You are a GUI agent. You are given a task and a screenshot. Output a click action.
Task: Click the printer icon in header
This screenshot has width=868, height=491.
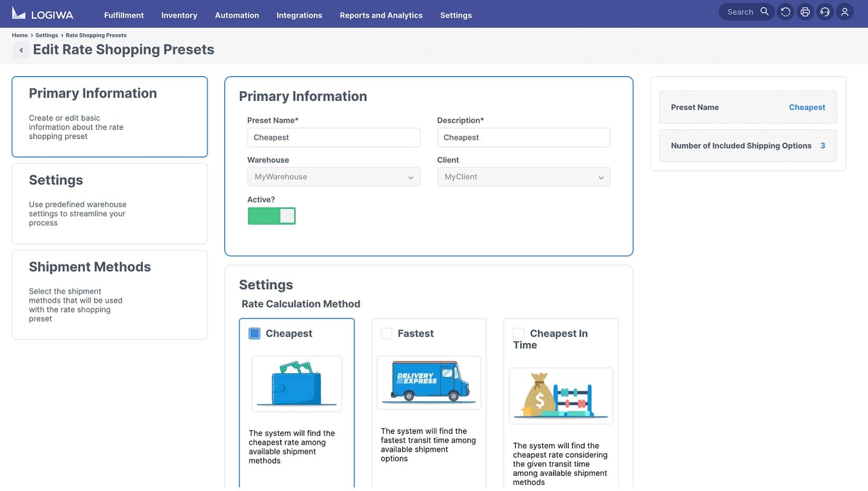[x=805, y=12]
